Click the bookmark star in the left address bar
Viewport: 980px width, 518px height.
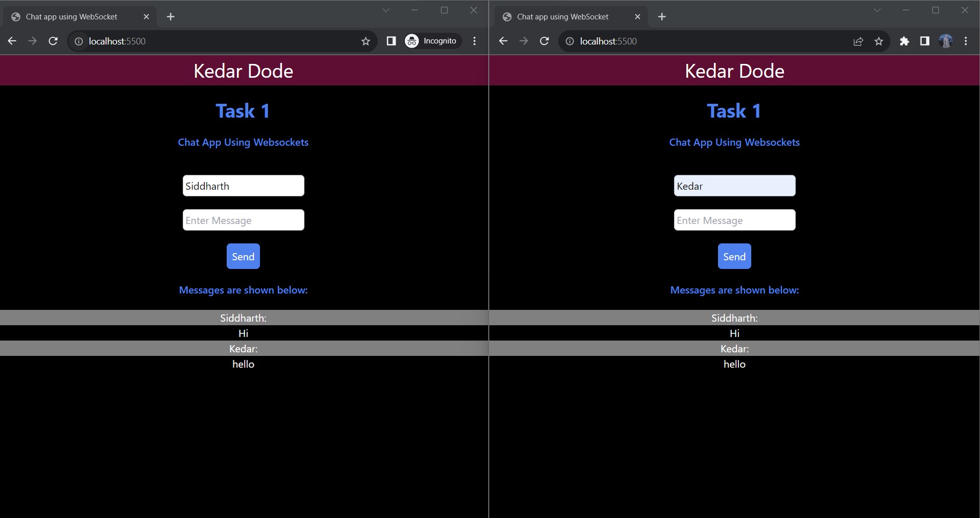click(365, 41)
